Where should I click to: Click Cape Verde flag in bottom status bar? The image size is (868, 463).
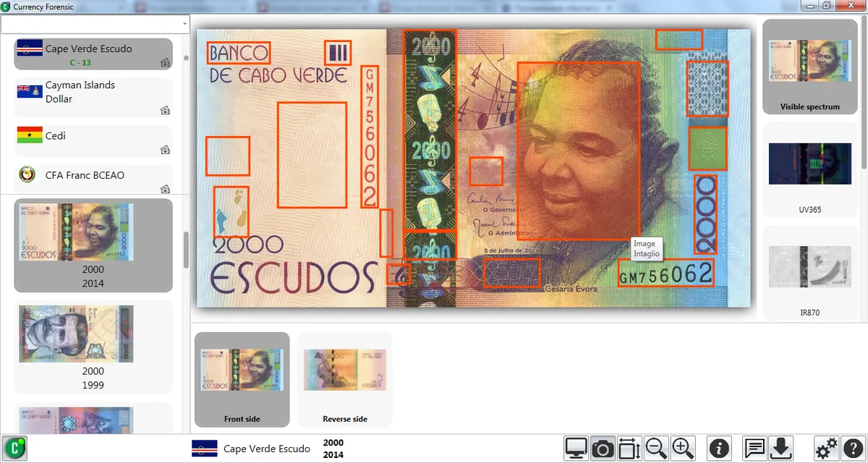point(204,449)
